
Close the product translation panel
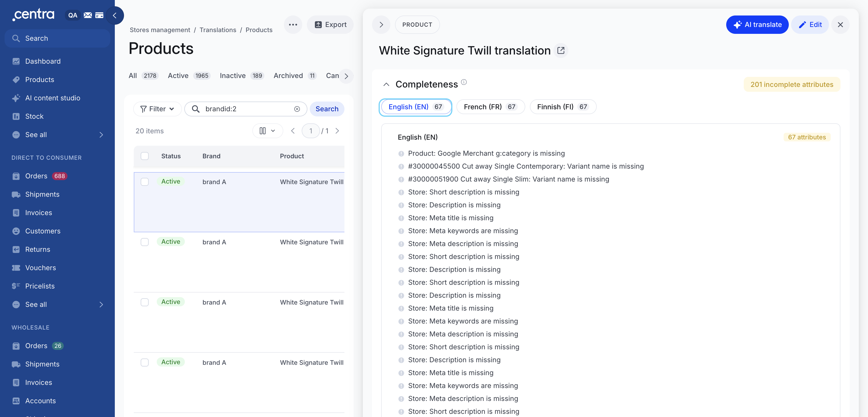click(x=840, y=25)
